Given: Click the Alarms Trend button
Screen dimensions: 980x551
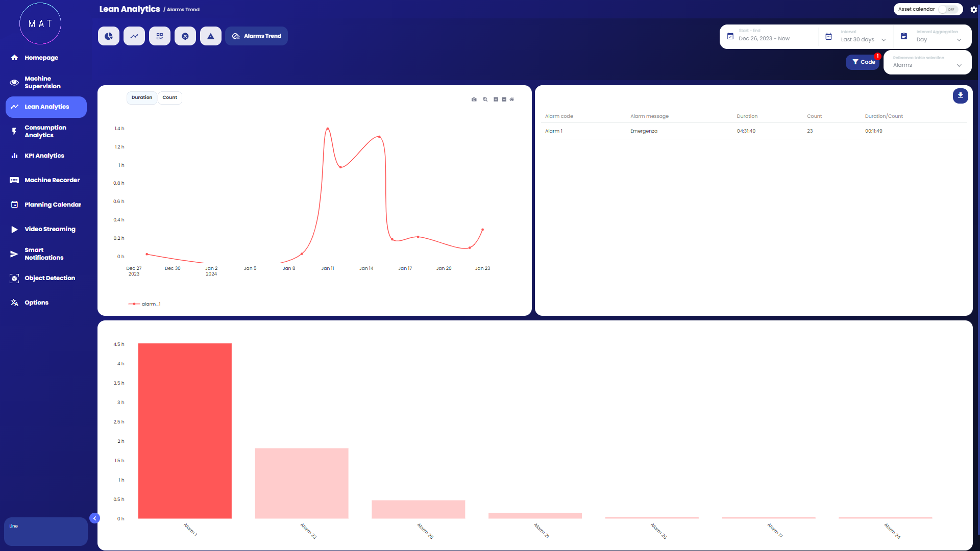Looking at the screenshot, I should click(257, 36).
